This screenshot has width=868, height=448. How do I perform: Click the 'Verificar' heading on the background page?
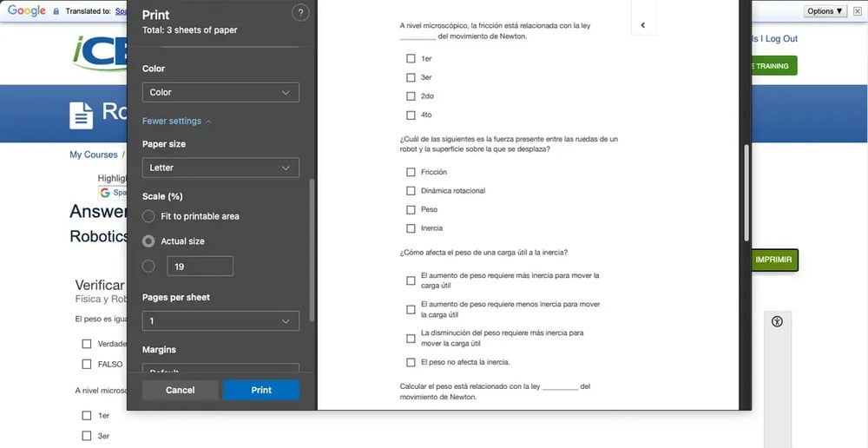point(100,285)
